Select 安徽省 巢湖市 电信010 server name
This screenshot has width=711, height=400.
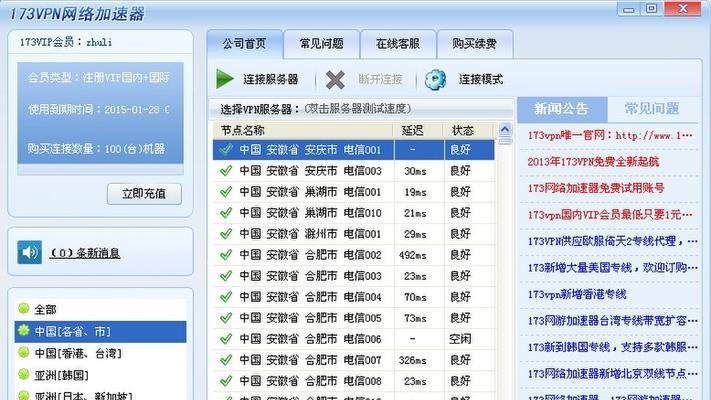pos(311,213)
